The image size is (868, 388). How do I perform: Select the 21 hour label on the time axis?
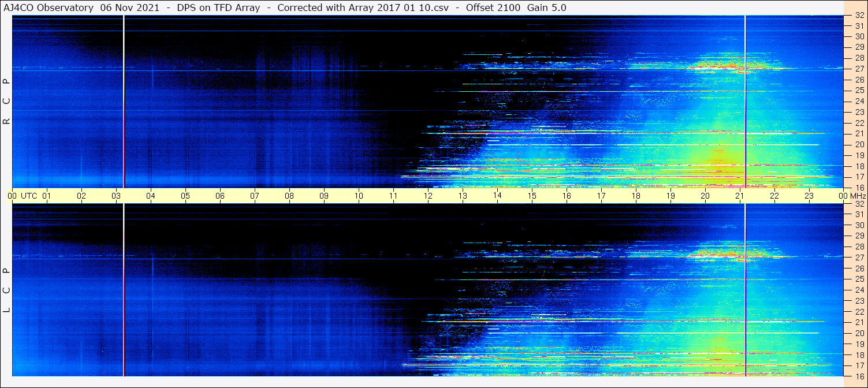[x=740, y=196]
